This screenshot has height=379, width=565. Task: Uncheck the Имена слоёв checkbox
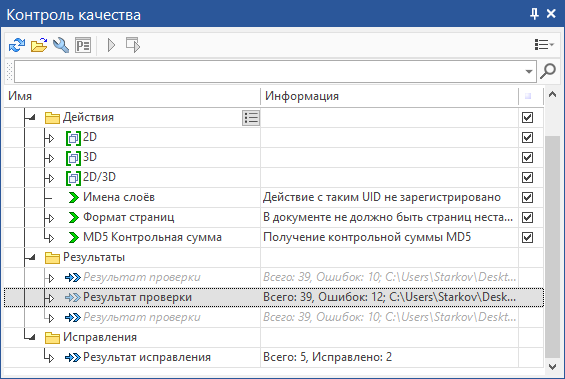click(x=528, y=197)
